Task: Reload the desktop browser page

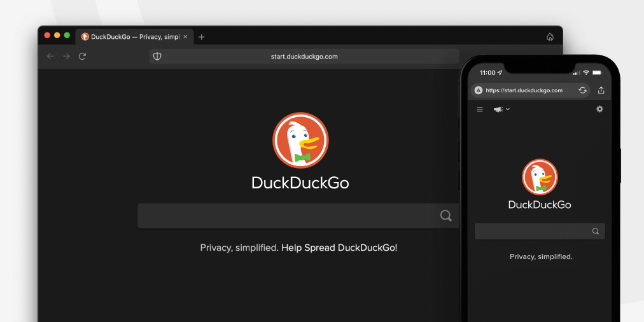Action: click(82, 56)
